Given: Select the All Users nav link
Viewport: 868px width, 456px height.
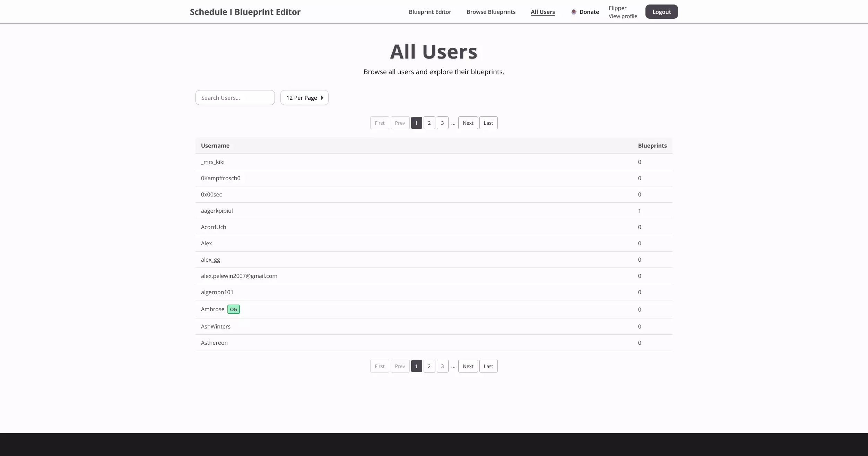Looking at the screenshot, I should click(542, 12).
